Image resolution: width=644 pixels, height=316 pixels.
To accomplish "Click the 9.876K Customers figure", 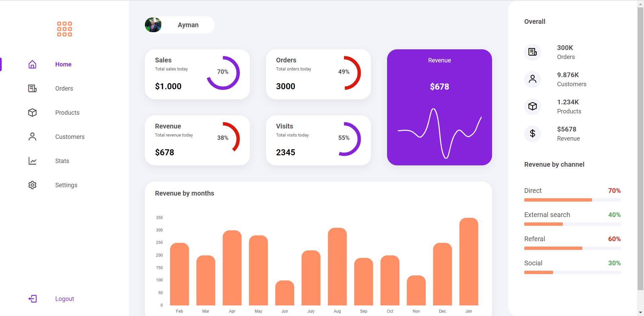I will click(568, 75).
